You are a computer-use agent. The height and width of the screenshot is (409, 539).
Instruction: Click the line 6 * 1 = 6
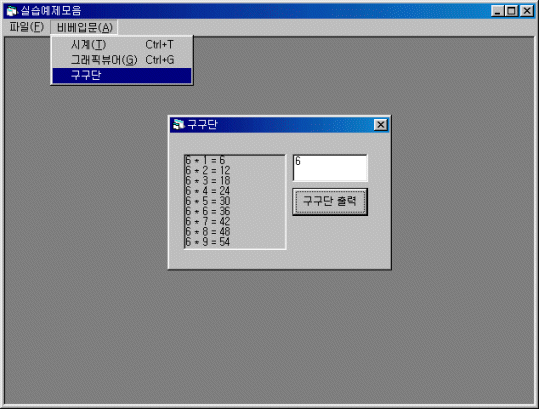205,160
